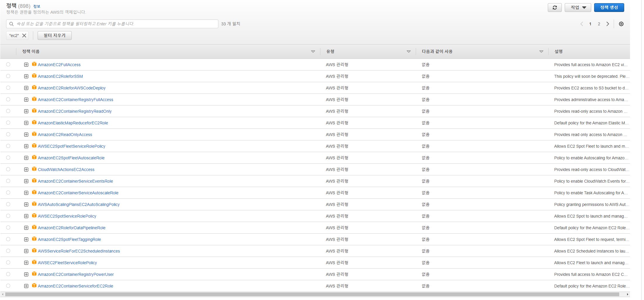Sort by the 다음과 같이 사용 column arrow

541,52
